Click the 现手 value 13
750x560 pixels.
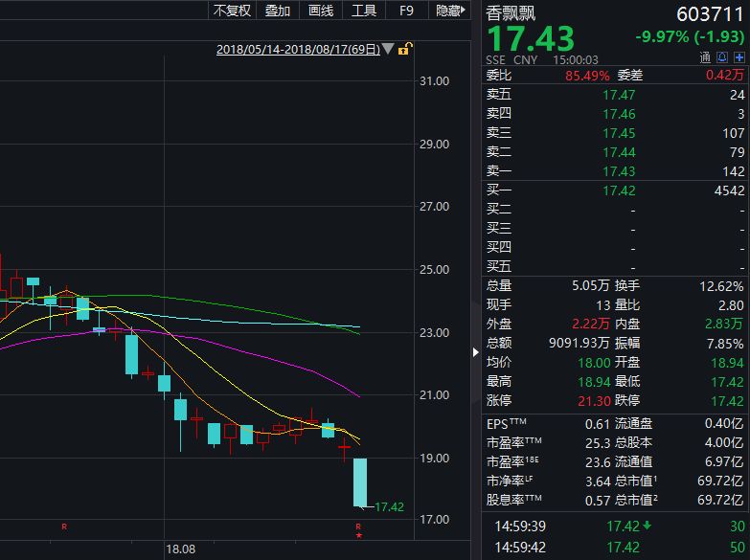[x=603, y=305]
